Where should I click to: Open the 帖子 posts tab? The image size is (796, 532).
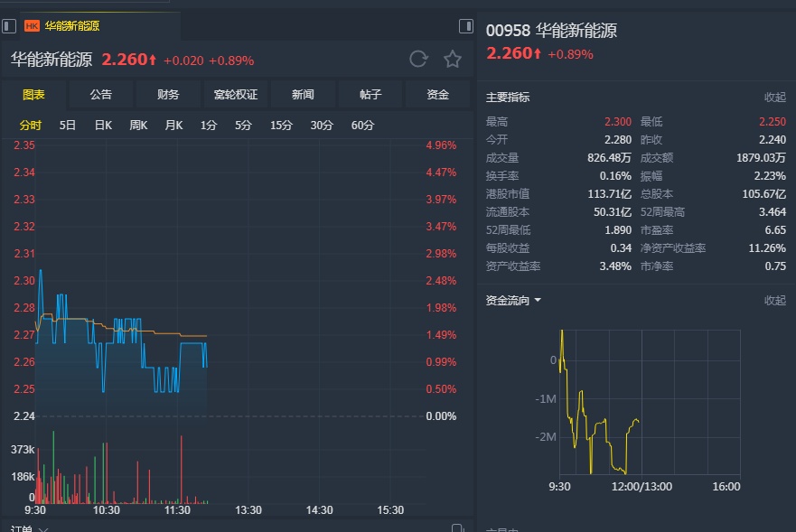tap(370, 95)
